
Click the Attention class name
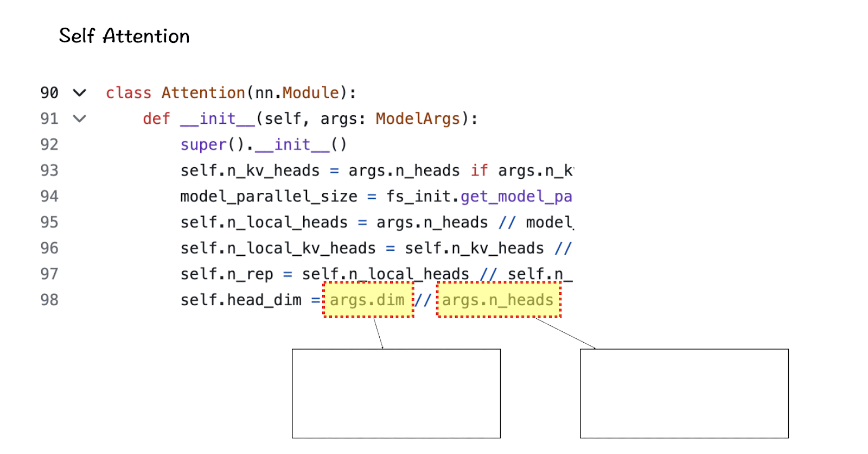203,93
